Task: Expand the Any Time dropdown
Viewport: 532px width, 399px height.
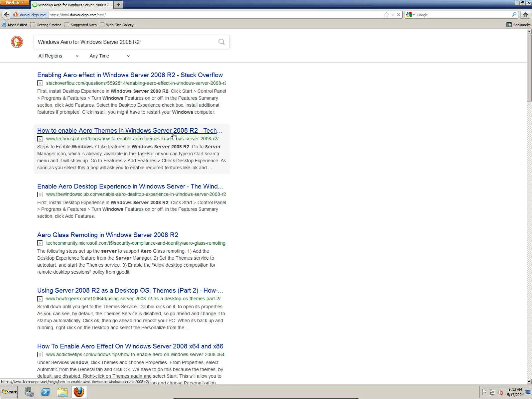Action: click(110, 56)
